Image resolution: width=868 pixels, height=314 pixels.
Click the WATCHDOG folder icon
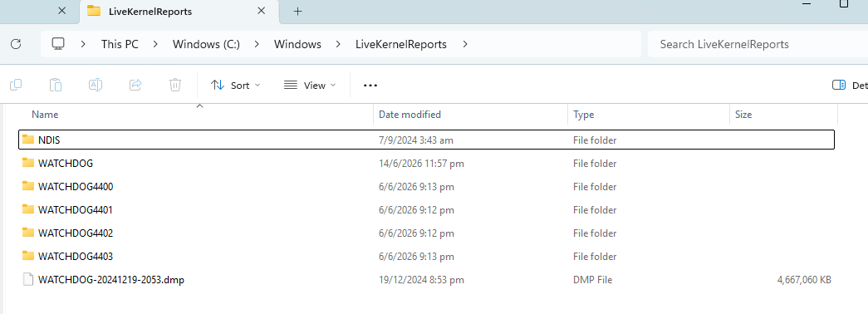point(28,163)
